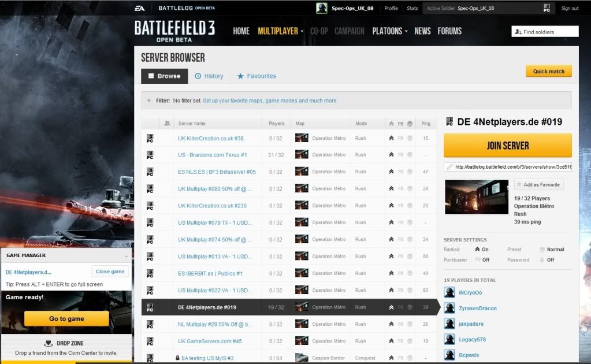Image resolution: width=591 pixels, height=364 pixels.
Task: Click the Join Server button
Action: (507, 146)
